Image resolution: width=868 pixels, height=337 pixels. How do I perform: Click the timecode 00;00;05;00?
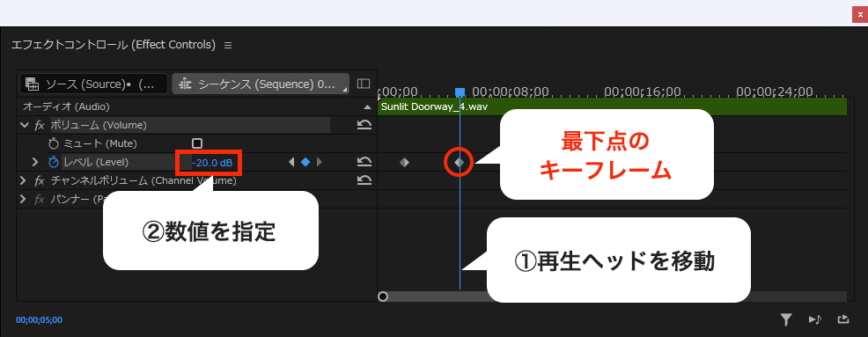tap(39, 320)
